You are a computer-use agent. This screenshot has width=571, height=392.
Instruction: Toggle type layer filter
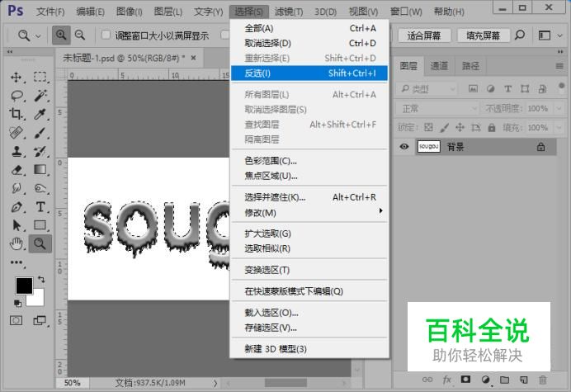pos(507,89)
